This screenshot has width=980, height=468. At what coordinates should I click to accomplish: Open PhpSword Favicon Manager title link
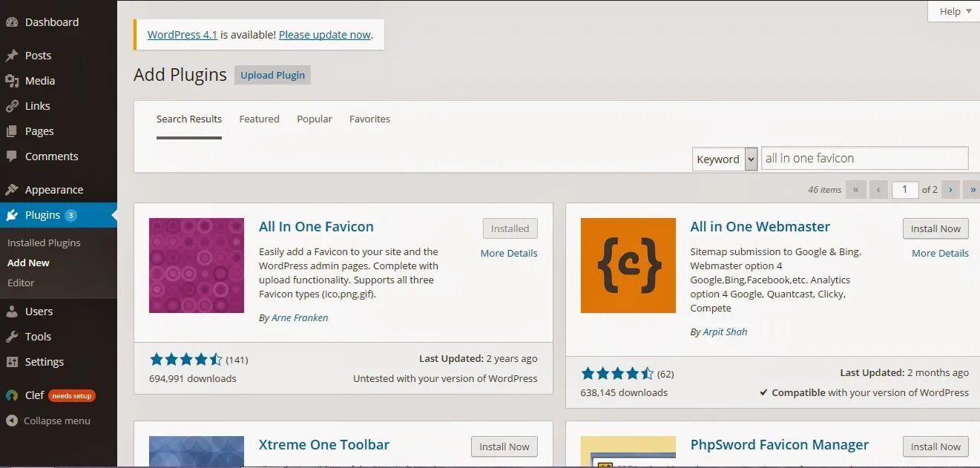click(x=780, y=445)
